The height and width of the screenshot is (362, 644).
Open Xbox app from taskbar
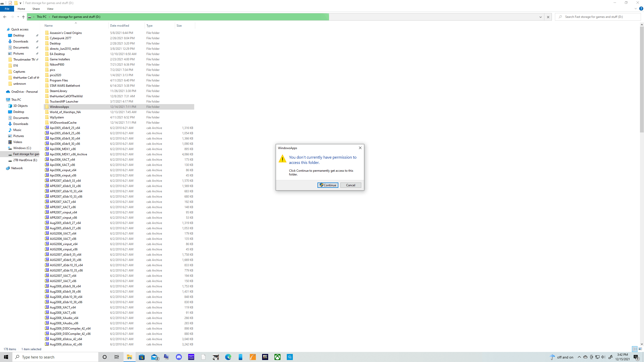coord(277,357)
